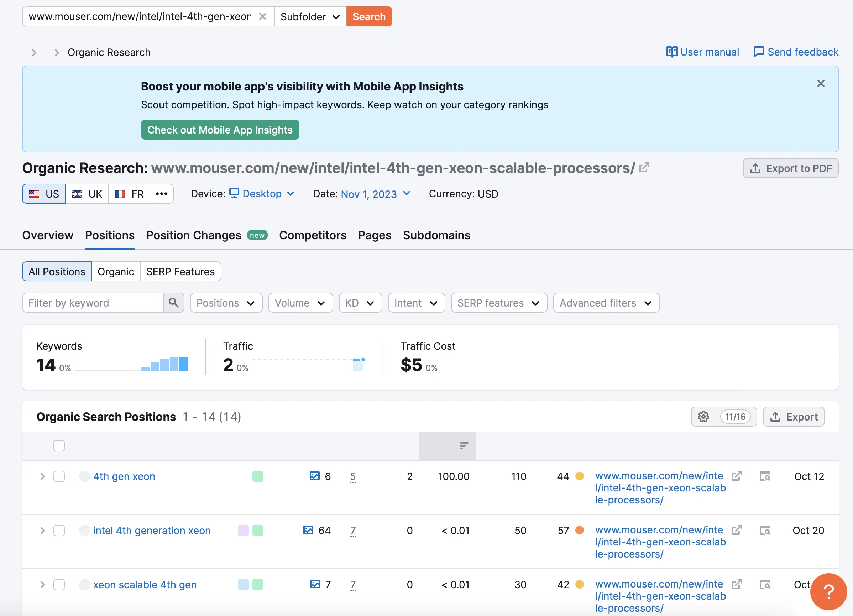The width and height of the screenshot is (853, 616).
Task: View SERP snapshot for 4th gen xeon
Action: 765,476
